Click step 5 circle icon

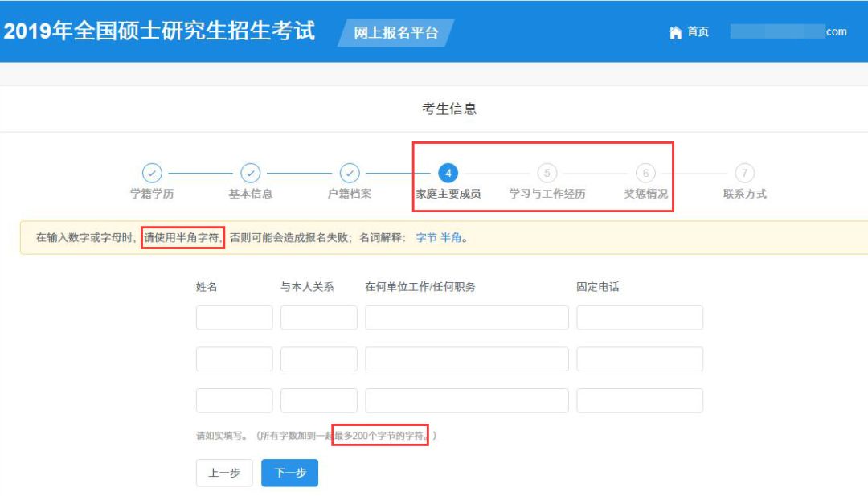tap(547, 173)
